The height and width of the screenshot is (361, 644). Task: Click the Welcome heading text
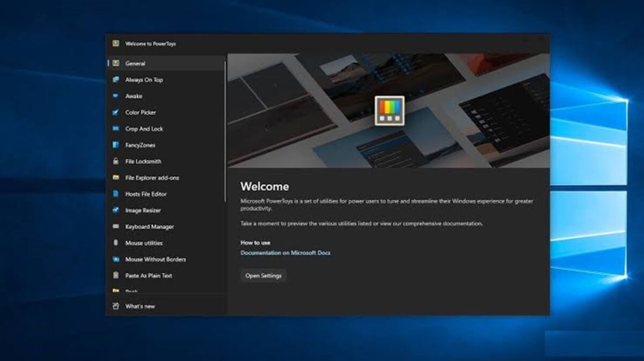[265, 186]
